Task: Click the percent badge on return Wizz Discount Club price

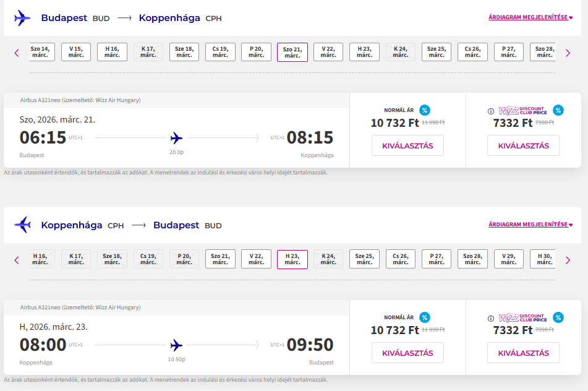Action: (x=558, y=317)
